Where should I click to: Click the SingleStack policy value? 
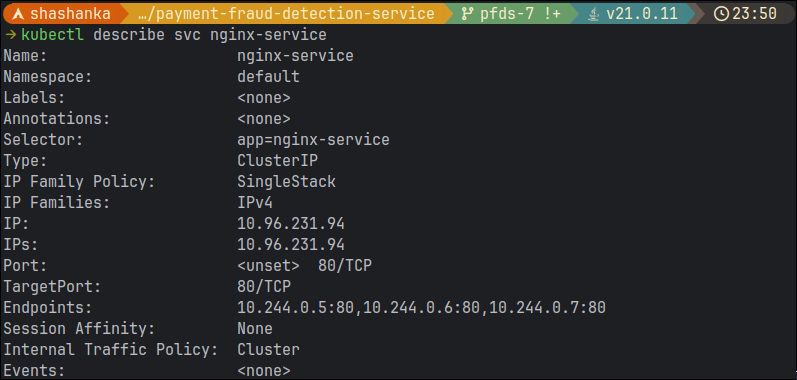click(x=286, y=181)
